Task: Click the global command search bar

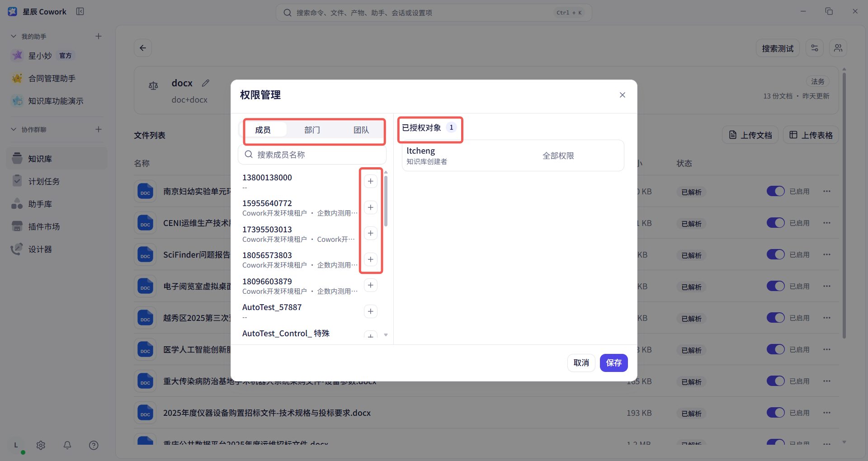Action: click(434, 13)
